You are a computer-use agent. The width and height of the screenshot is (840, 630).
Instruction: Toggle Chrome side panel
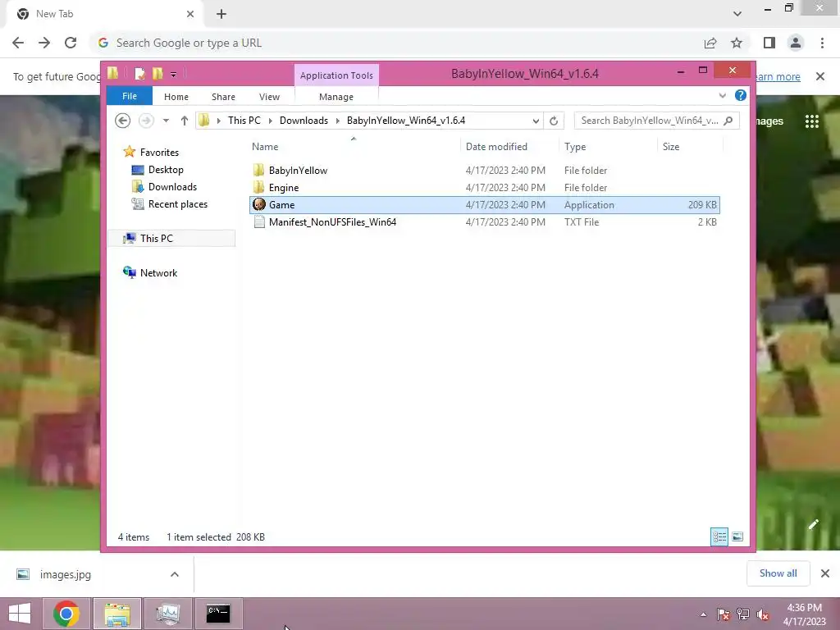(x=769, y=43)
